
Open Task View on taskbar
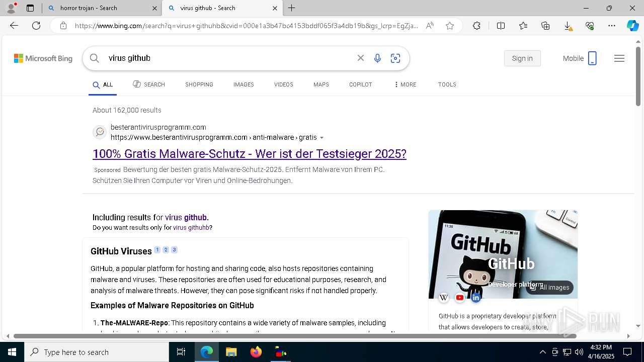181,352
